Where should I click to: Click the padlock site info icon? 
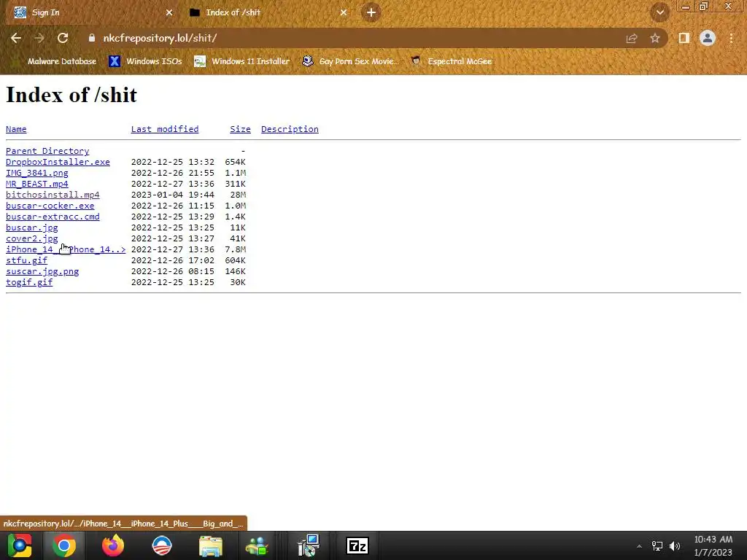click(x=92, y=38)
